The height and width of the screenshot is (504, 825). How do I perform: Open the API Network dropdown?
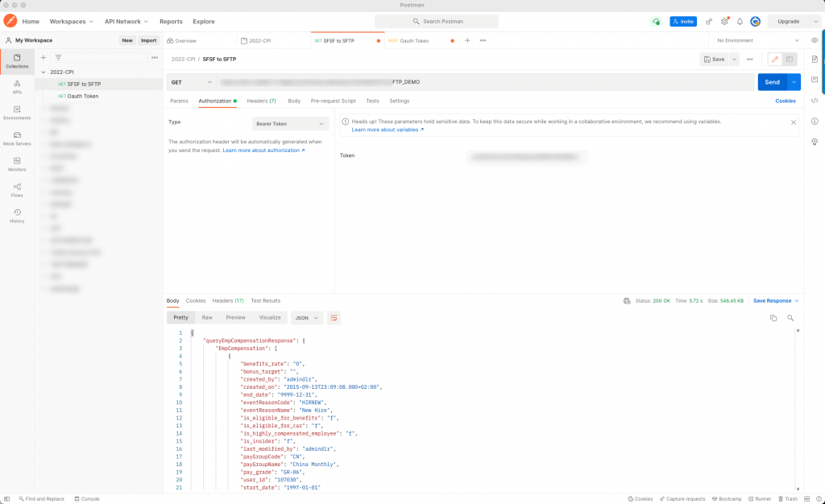click(126, 22)
